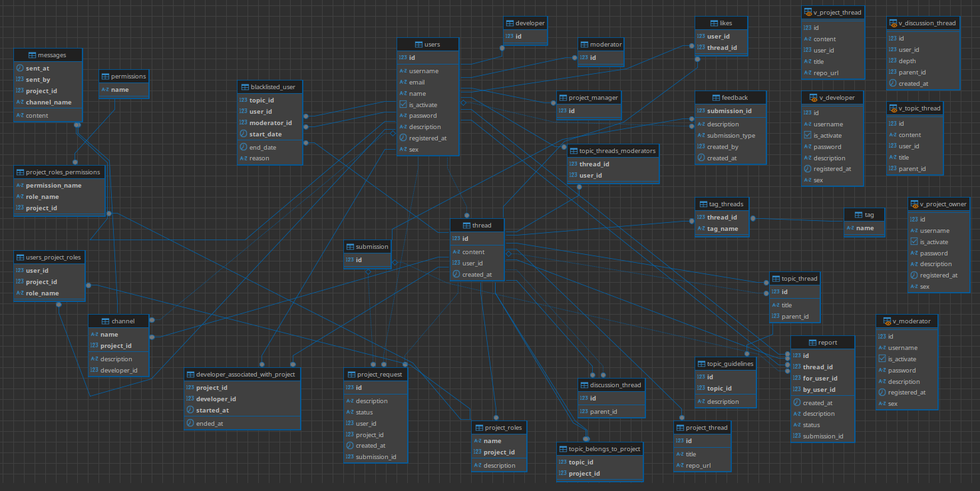This screenshot has width=980, height=491.
Task: Click the view icon beside v_project_thread
Action: pos(808,12)
